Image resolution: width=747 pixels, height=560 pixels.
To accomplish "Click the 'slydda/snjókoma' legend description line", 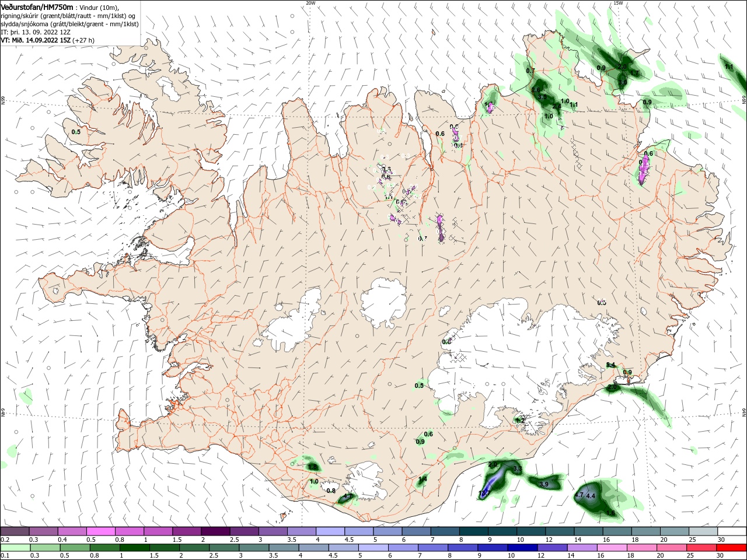I will [x=69, y=24].
